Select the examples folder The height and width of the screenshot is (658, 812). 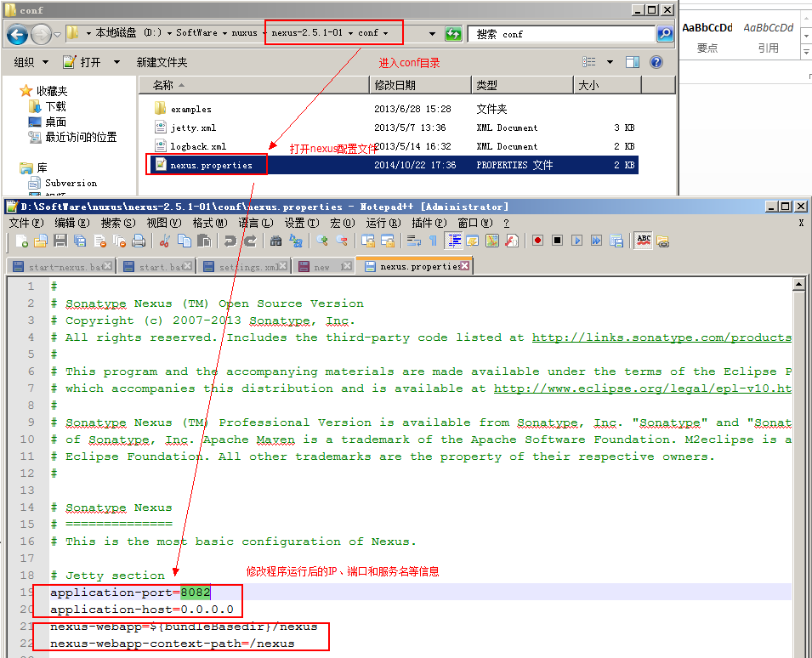pyautogui.click(x=191, y=109)
